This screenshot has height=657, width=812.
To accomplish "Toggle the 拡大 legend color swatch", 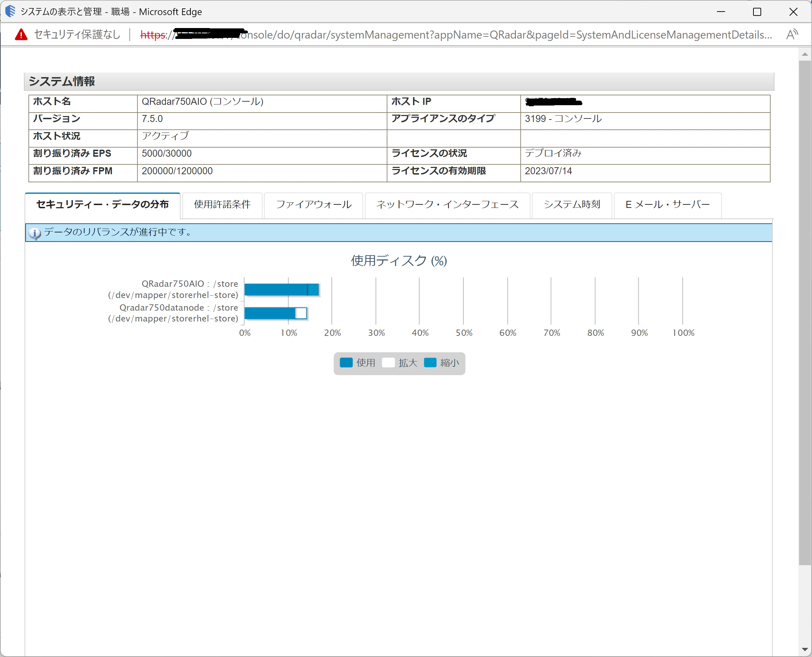I will [x=388, y=363].
